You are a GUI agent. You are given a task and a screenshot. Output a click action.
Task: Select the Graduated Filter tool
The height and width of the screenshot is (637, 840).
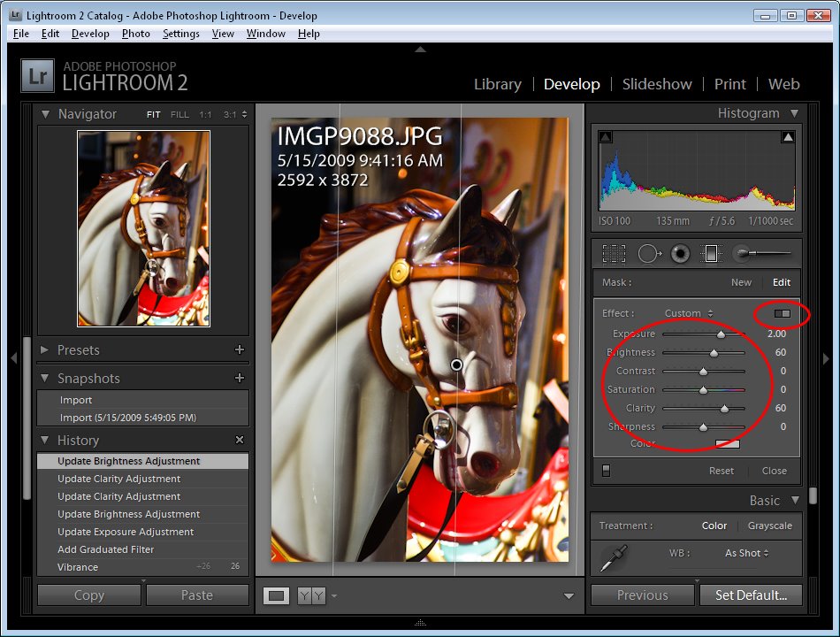click(x=711, y=254)
